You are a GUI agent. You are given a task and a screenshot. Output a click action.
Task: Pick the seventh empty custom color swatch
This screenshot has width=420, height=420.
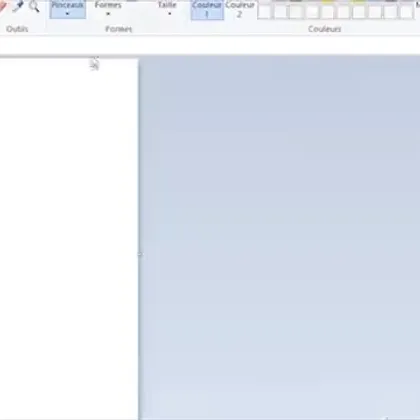point(359,12)
